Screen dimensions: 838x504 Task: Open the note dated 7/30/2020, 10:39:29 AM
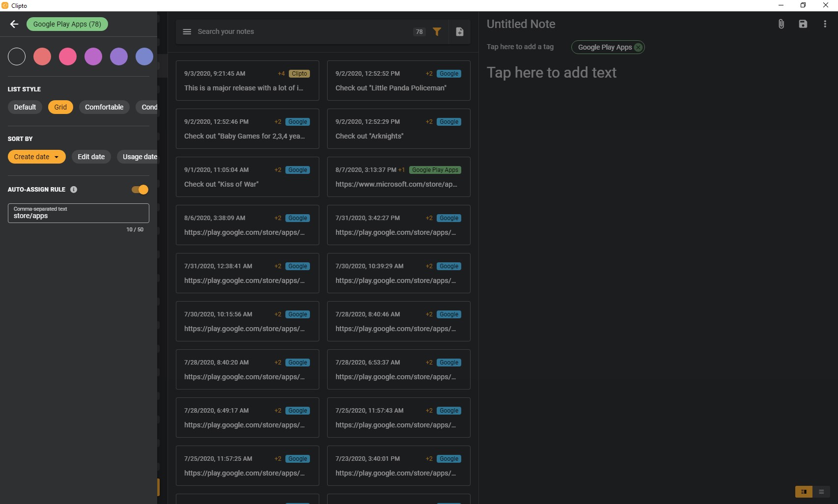point(399,273)
